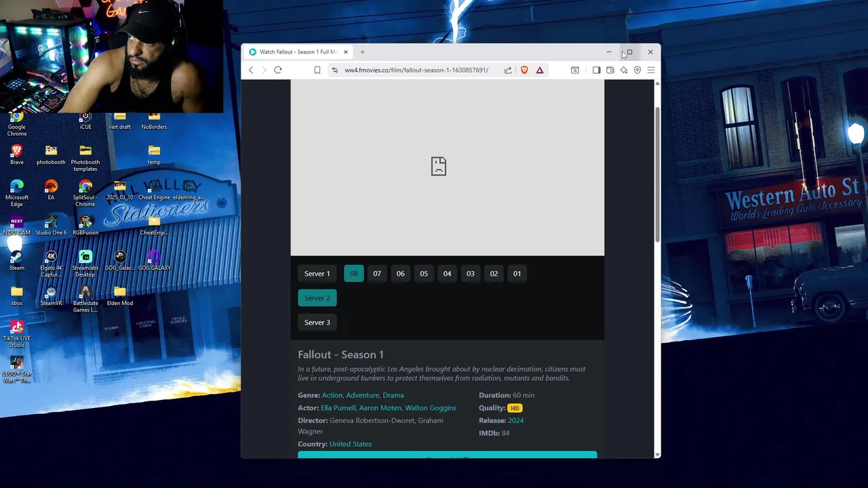Open Steam desktop shortcut
The width and height of the screenshot is (868, 488).
click(x=17, y=260)
